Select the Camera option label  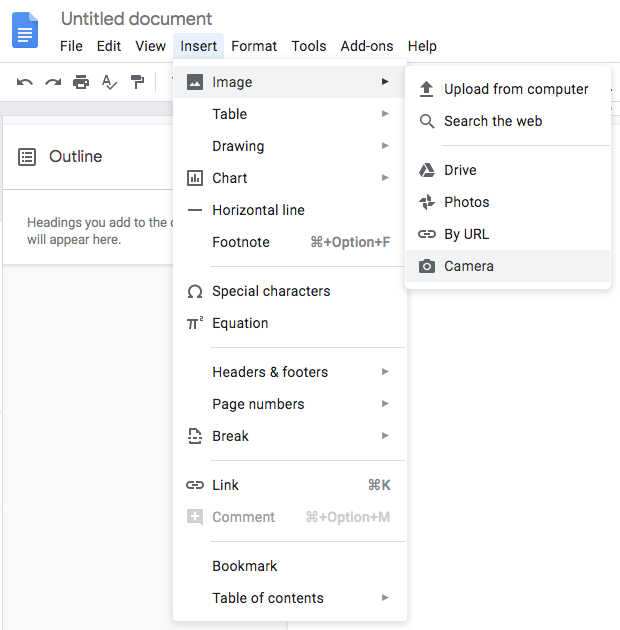point(469,266)
